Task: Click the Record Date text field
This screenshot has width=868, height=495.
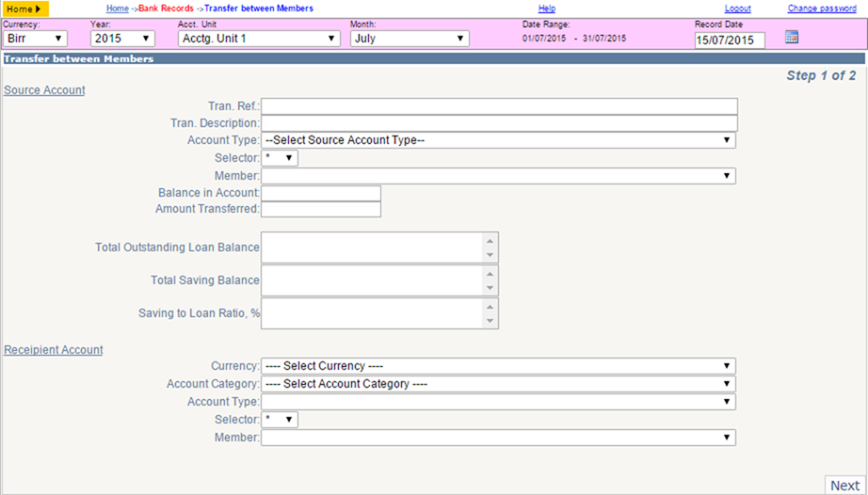Action: (730, 40)
